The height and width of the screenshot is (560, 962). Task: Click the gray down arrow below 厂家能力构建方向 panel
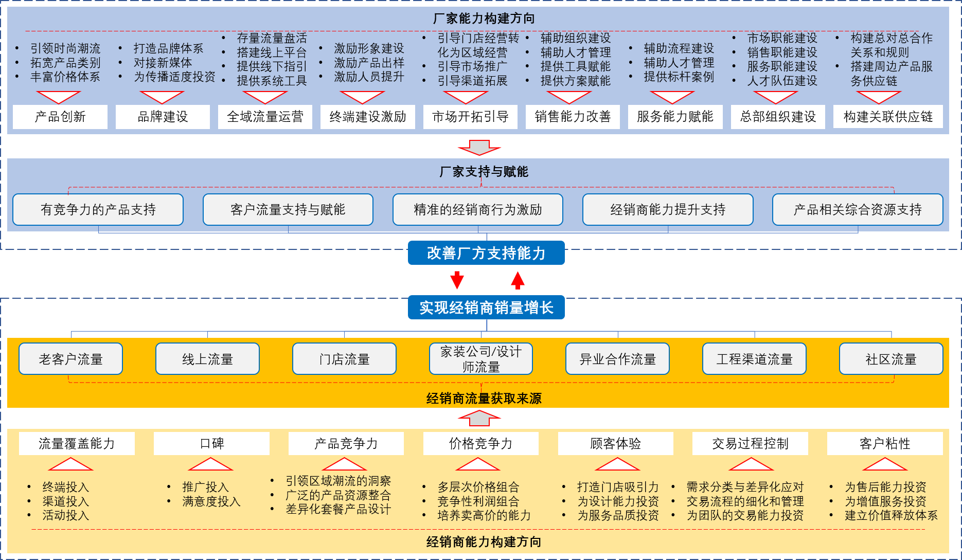pyautogui.click(x=479, y=148)
